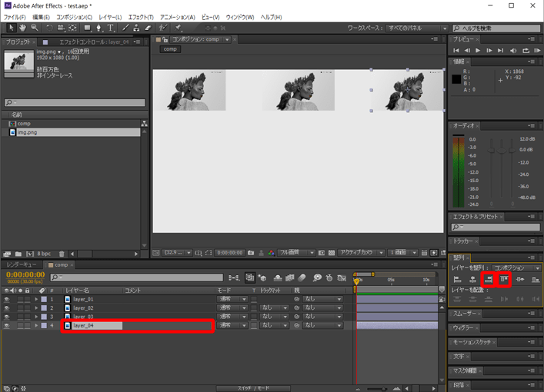Image resolution: width=544 pixels, height=392 pixels.
Task: Hide layer_03 with its eye toggle
Action: 7,317
